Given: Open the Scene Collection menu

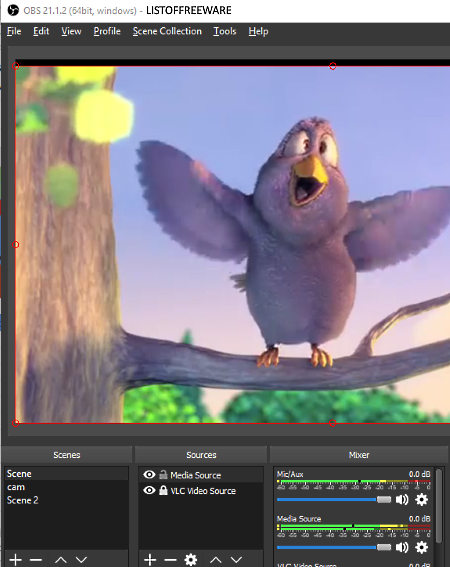Looking at the screenshot, I should tap(167, 31).
